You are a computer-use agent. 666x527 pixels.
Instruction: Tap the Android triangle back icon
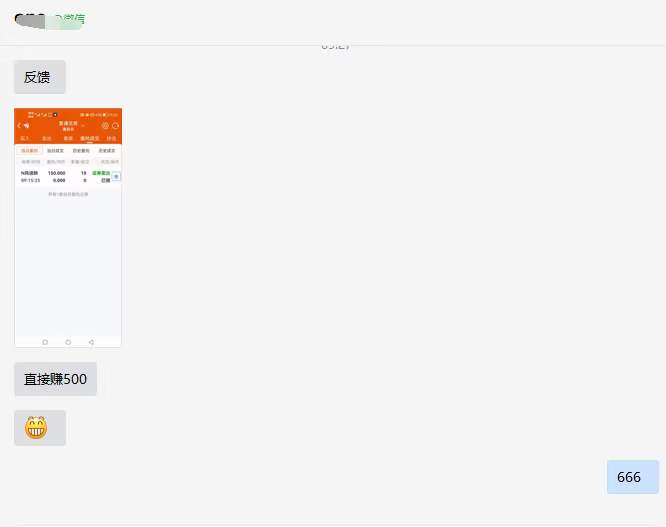point(91,342)
